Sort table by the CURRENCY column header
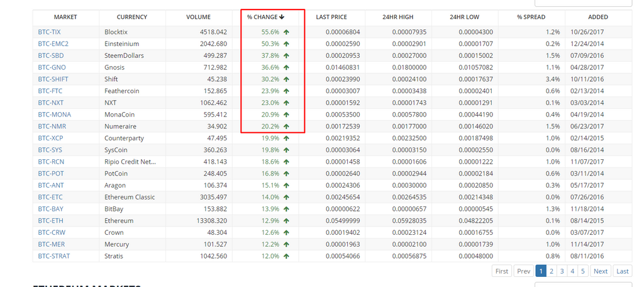 pos(132,17)
